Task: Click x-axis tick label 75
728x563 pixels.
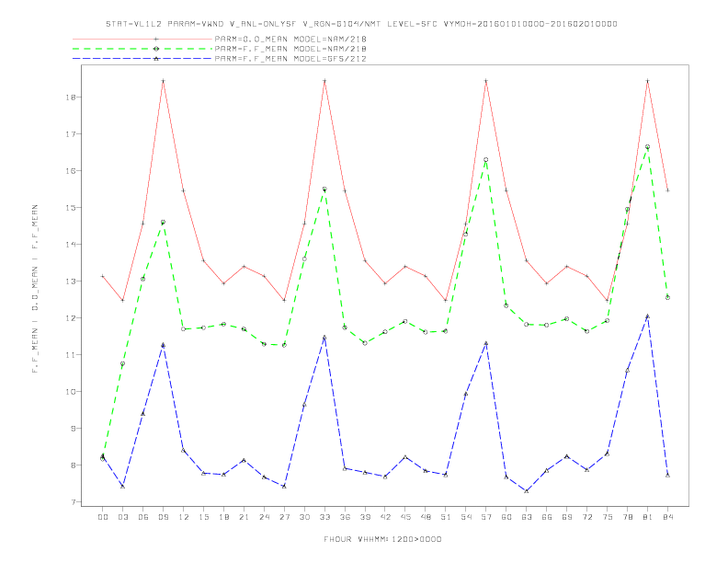Action: pyautogui.click(x=608, y=517)
